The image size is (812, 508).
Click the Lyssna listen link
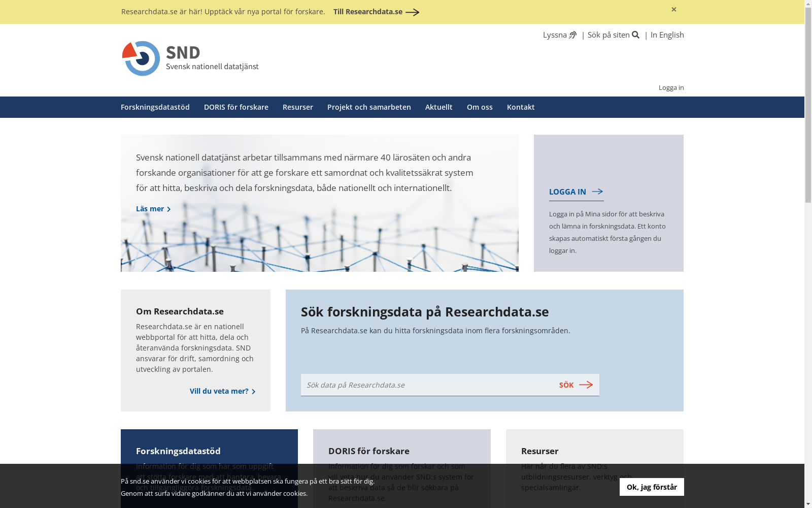point(559,35)
